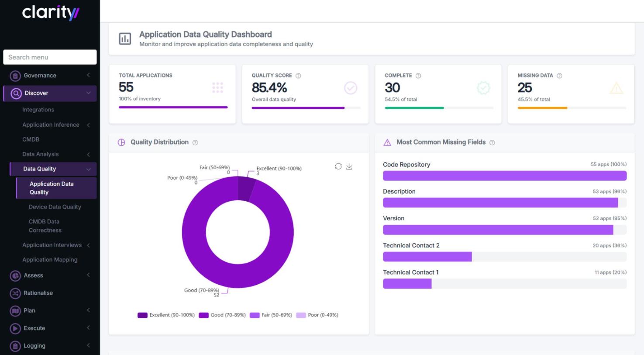Click the Technical Contact 2 progress bar
644x355 pixels.
coord(505,257)
